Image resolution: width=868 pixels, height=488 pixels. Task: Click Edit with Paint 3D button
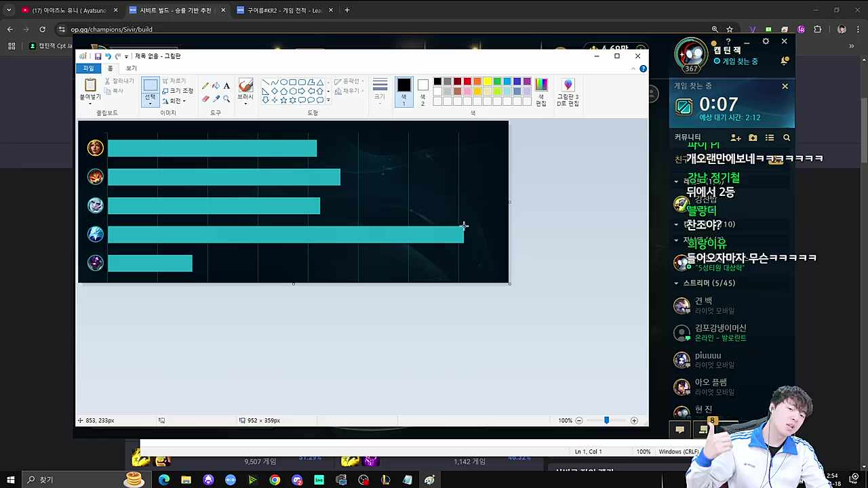coord(568,91)
